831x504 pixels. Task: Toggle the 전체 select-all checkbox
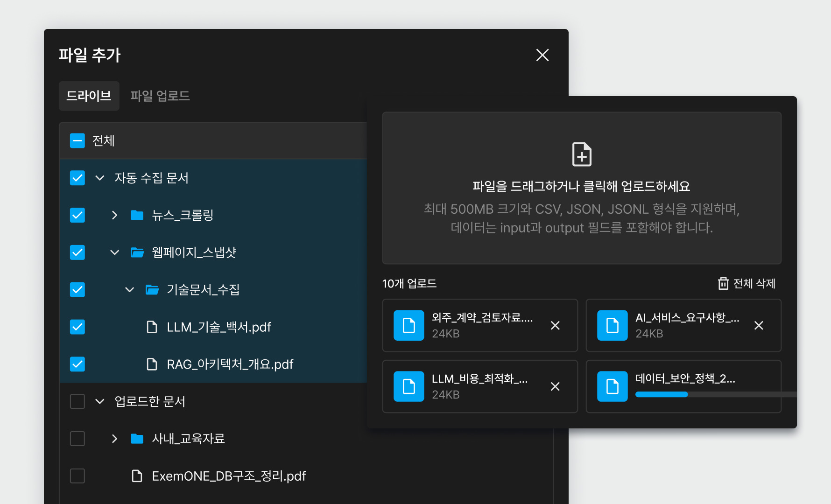(77, 140)
